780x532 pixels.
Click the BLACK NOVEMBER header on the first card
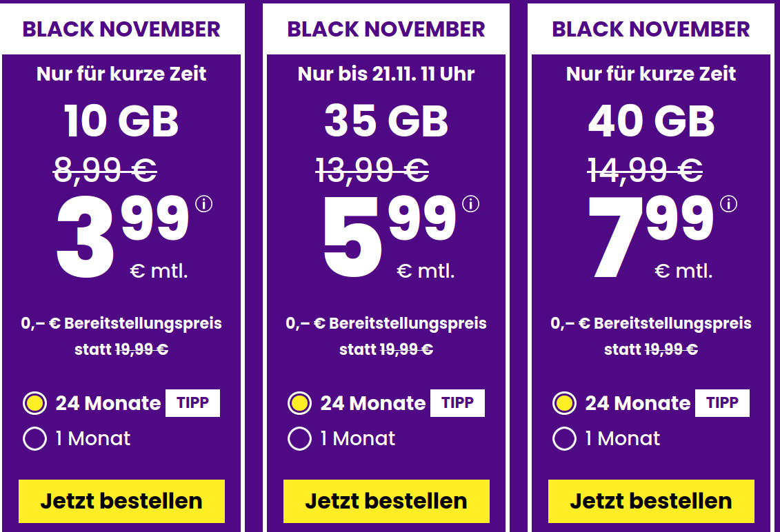121,29
